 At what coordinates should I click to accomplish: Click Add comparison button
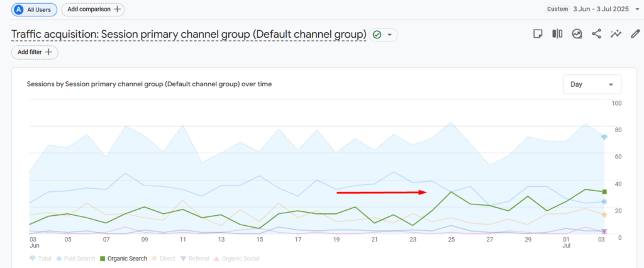click(x=93, y=9)
